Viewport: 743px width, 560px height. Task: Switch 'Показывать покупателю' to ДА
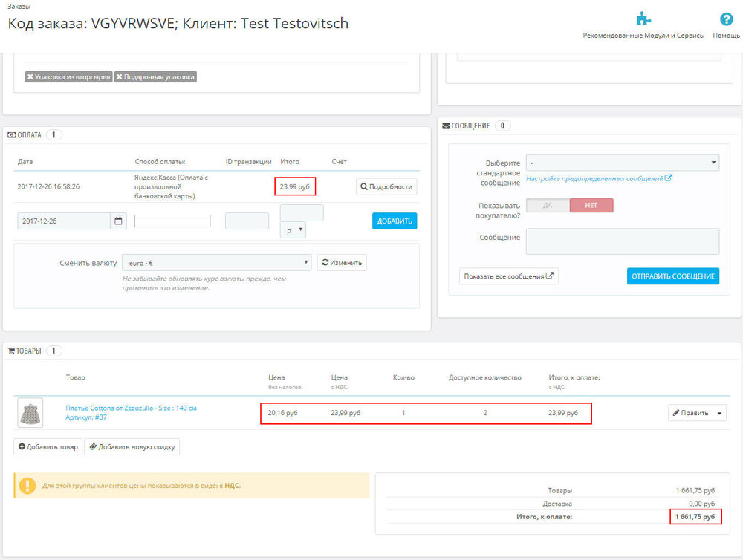[548, 205]
